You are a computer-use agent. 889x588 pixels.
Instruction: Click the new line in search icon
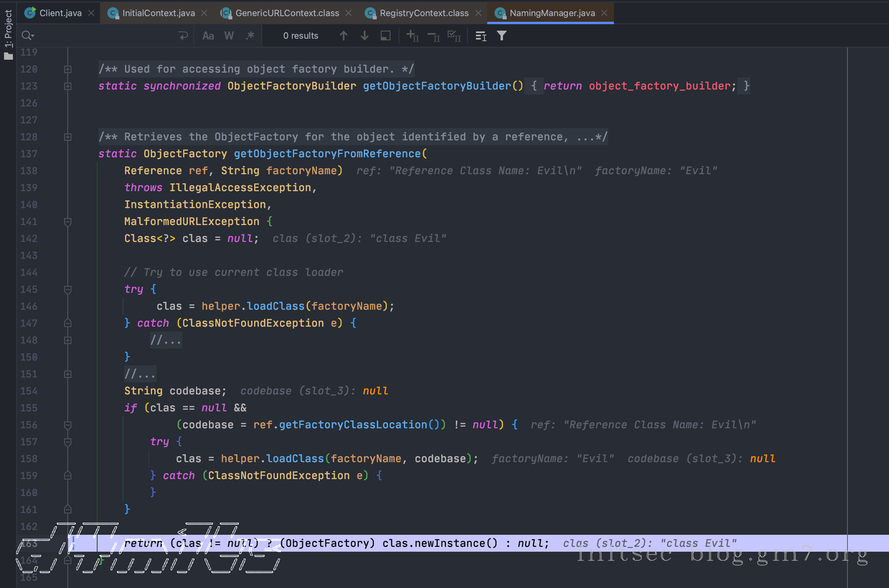tap(183, 36)
